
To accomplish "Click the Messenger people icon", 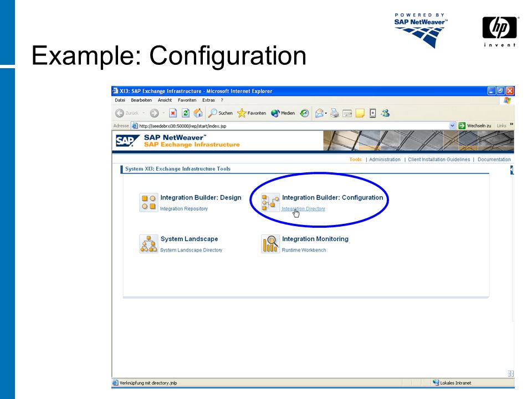I will pos(386,113).
